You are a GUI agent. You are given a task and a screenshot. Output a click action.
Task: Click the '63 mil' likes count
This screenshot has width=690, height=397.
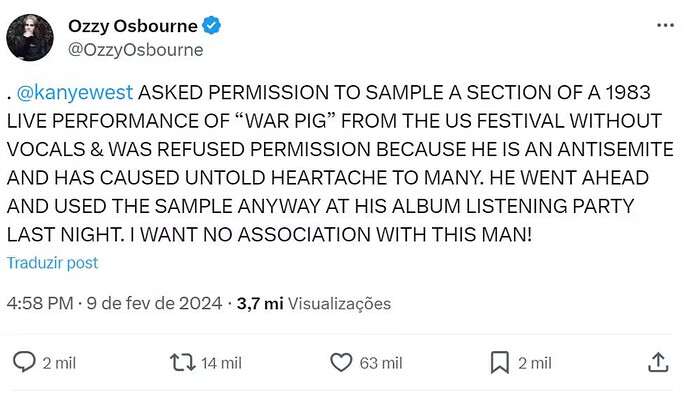pos(381,363)
